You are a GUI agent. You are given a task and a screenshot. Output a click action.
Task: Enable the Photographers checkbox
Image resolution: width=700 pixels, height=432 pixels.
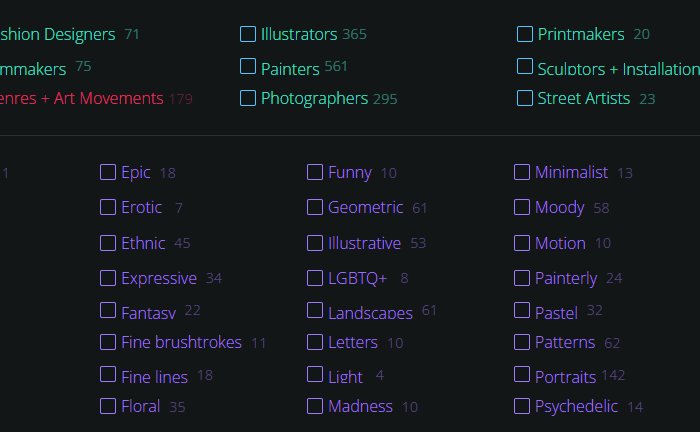(x=248, y=98)
